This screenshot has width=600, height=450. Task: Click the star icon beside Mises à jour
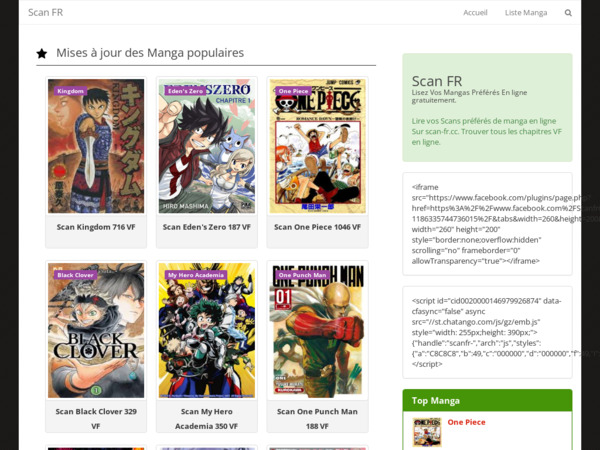pyautogui.click(x=42, y=54)
